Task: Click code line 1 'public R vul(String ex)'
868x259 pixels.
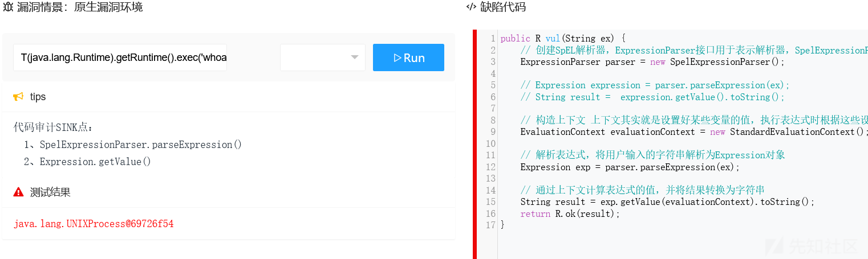Action: click(563, 39)
